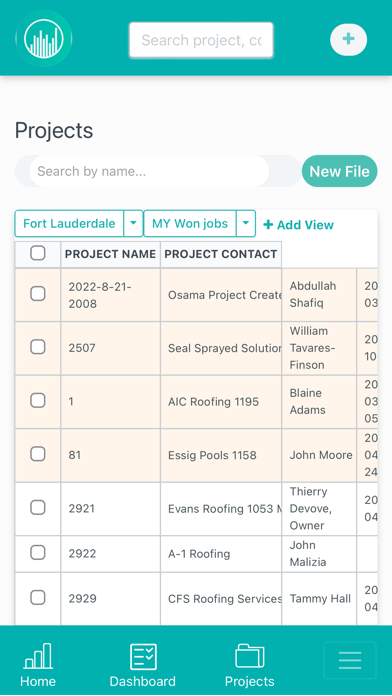
Task: Check the box for row 2929
Action: (x=38, y=597)
